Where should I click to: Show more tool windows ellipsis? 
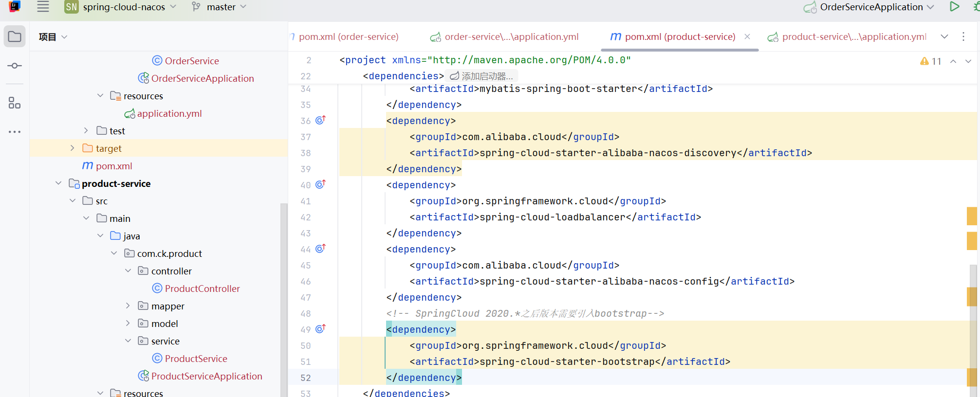[15, 132]
